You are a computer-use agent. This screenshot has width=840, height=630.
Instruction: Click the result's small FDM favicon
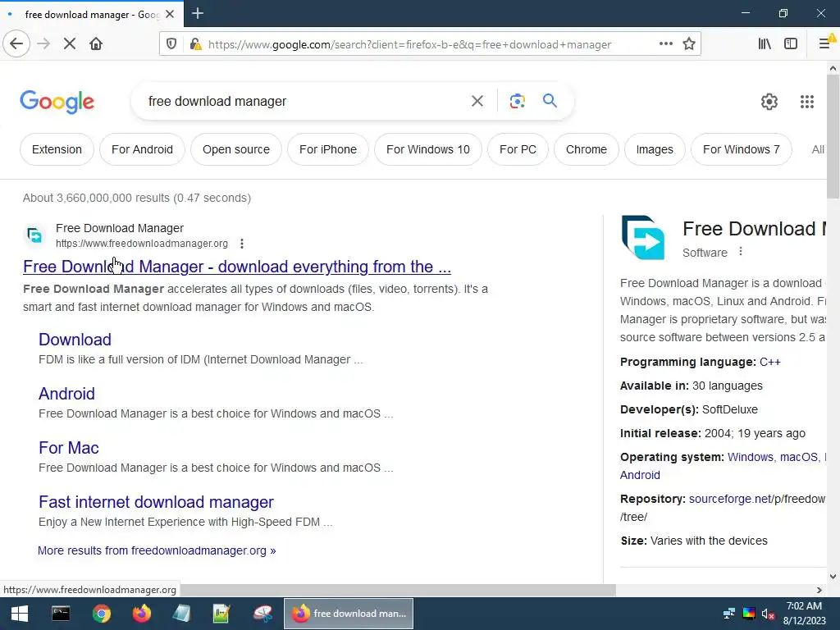34,235
